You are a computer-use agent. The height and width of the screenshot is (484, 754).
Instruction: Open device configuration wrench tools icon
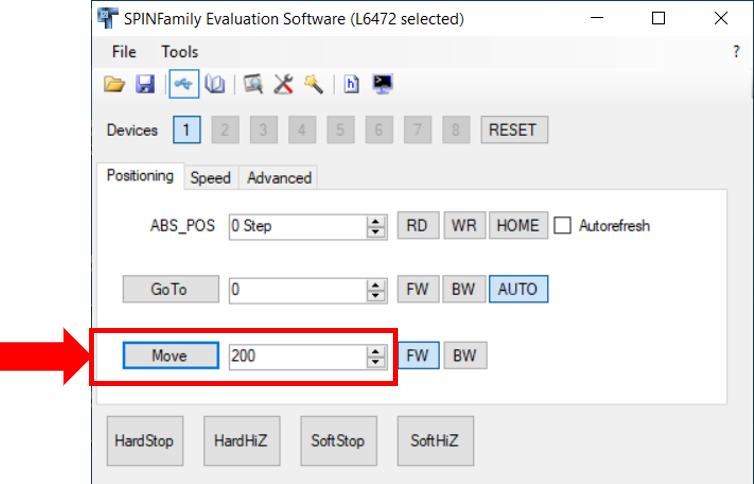[x=283, y=84]
